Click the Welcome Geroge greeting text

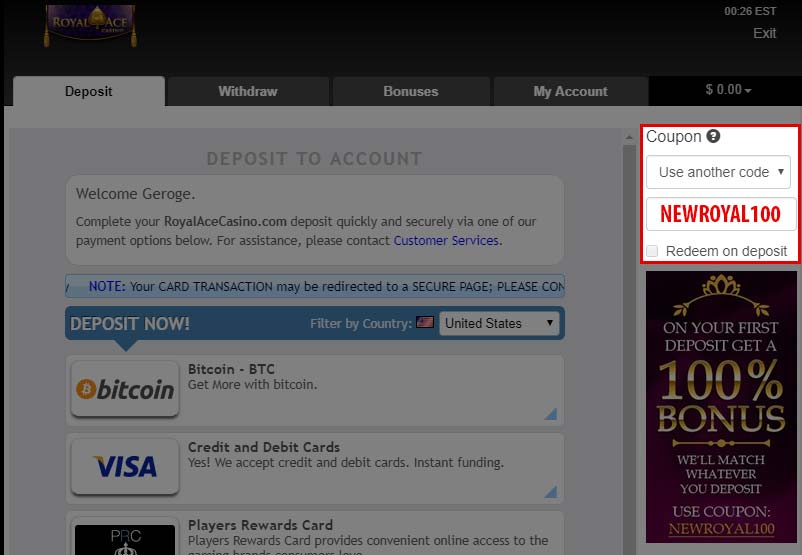click(136, 194)
